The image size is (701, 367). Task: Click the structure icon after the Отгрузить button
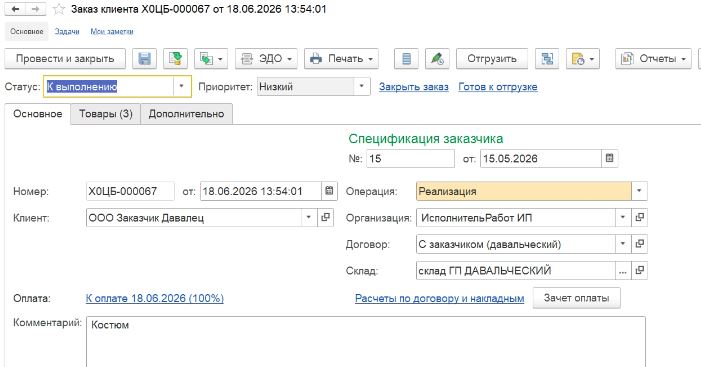pos(547,59)
